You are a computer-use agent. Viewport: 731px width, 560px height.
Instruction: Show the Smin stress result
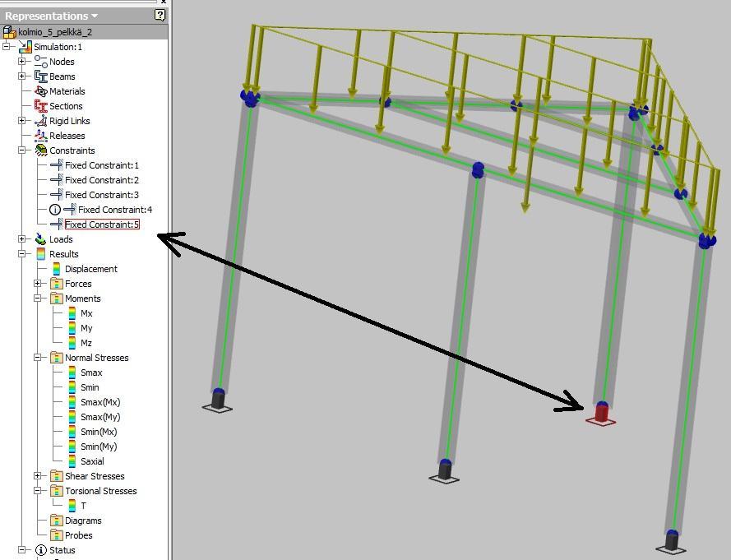pos(90,387)
